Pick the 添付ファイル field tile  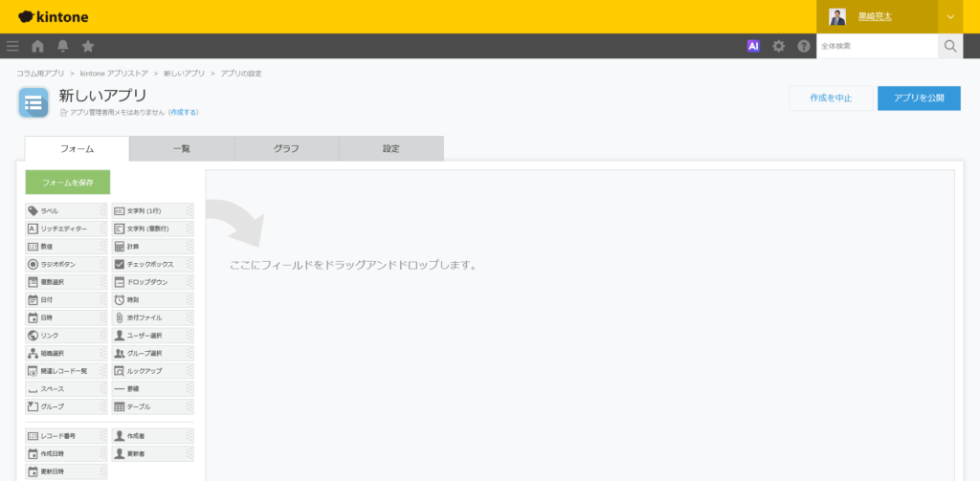152,318
